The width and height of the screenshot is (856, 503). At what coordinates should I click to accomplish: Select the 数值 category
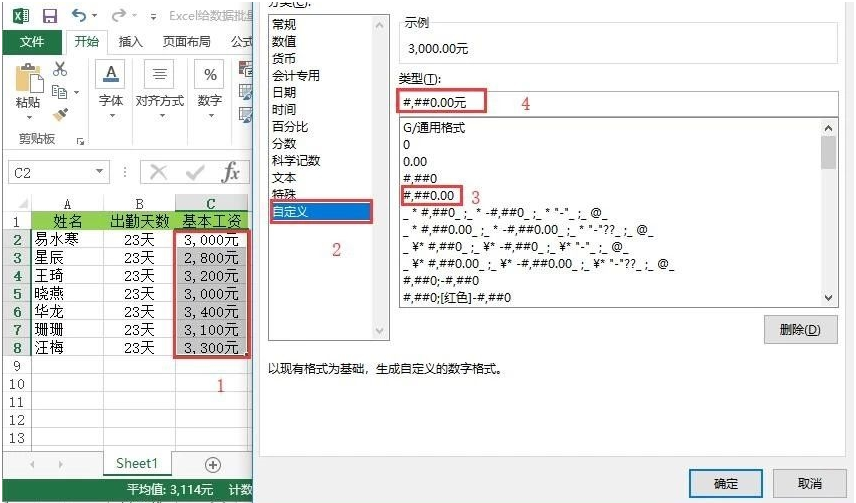(284, 42)
